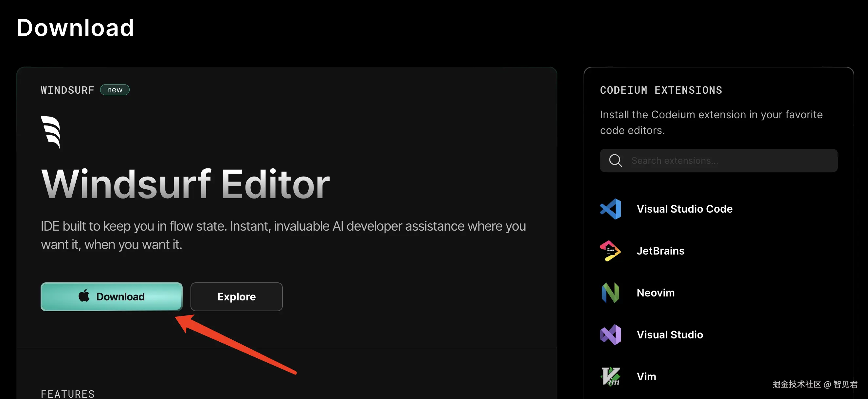
Task: Click the Windsurf Editor heading
Action: point(185,184)
